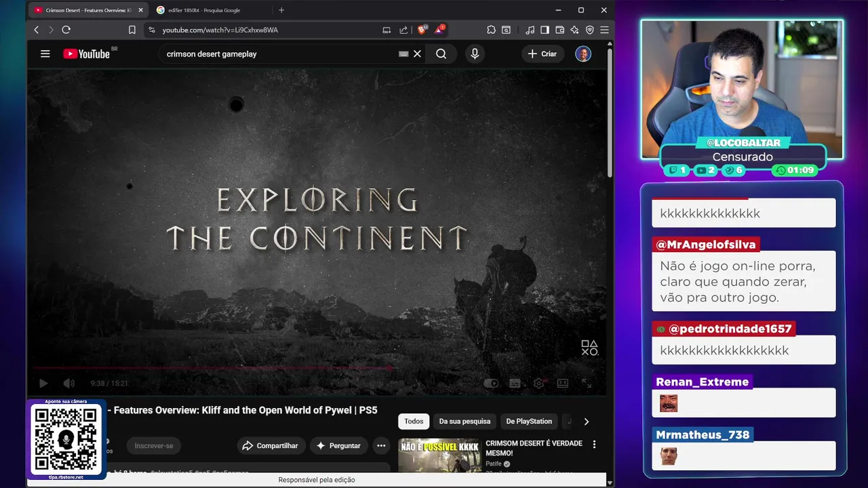Go forward with the browser forward arrow
The image size is (868, 488).
(x=51, y=30)
